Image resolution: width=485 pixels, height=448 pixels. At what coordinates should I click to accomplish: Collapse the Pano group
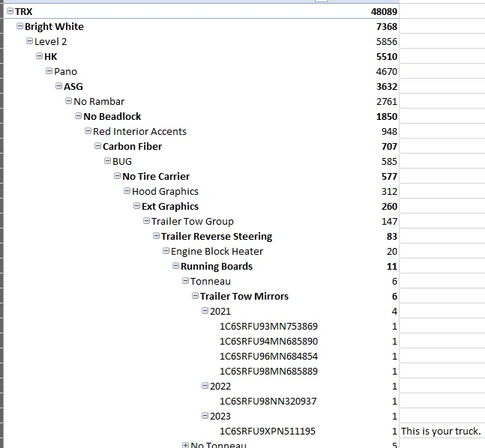click(49, 71)
